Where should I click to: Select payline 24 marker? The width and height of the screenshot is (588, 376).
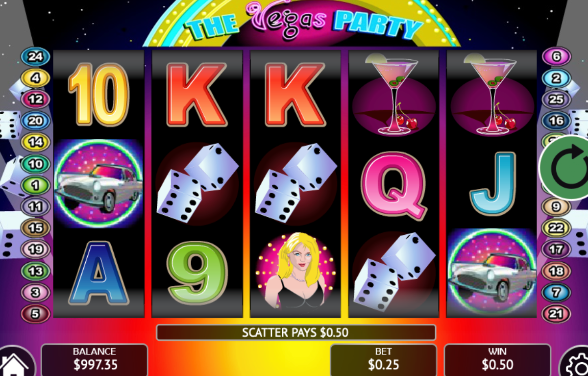click(x=35, y=56)
